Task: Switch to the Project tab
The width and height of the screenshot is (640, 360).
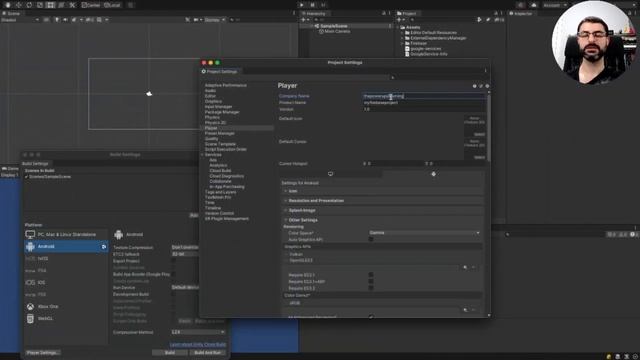Action: 407,13
